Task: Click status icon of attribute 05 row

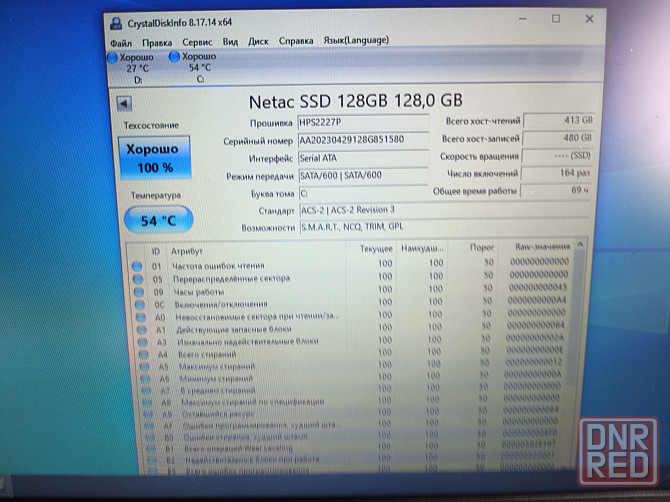Action: point(138,279)
